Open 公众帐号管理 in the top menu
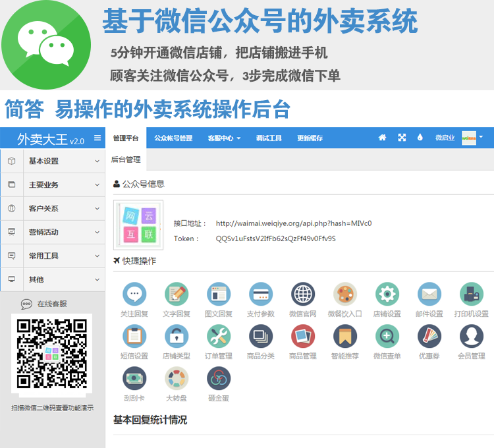Screen dimensions: 494x448 173,138
